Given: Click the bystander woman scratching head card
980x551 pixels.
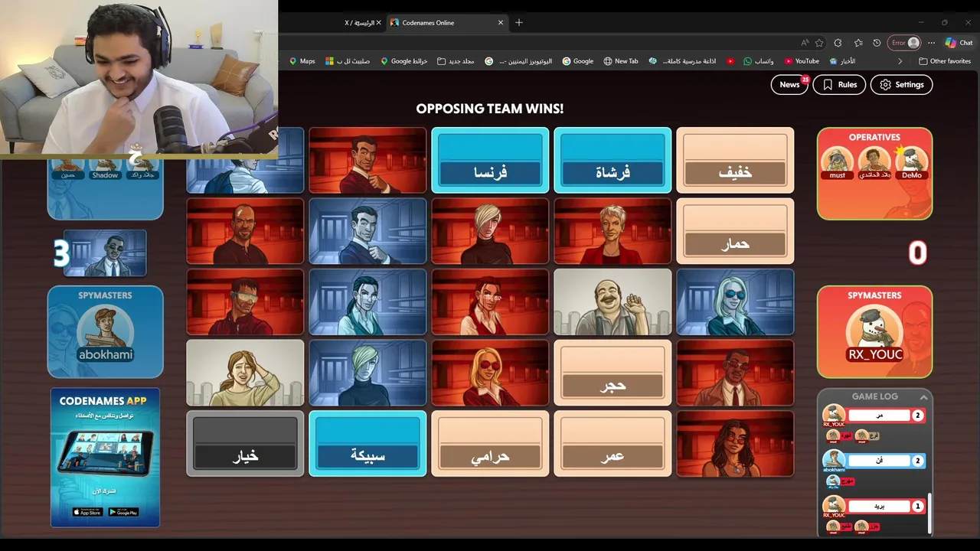Looking at the screenshot, I should coord(245,373).
